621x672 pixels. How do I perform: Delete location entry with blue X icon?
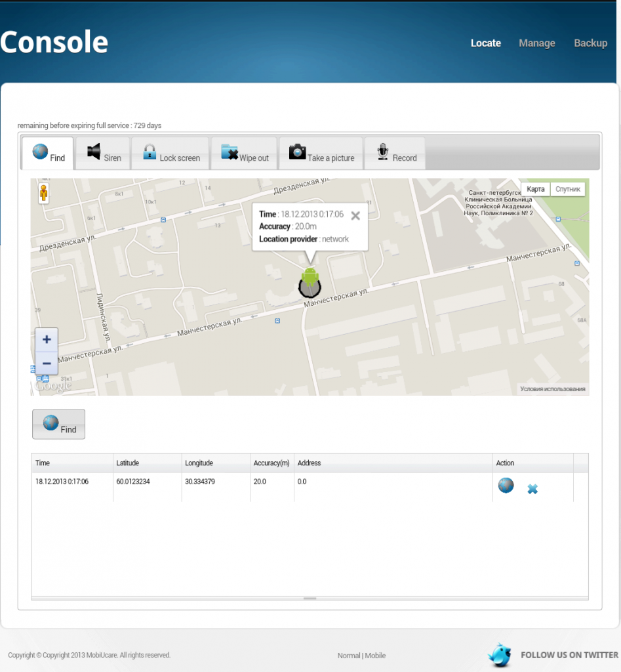(532, 489)
